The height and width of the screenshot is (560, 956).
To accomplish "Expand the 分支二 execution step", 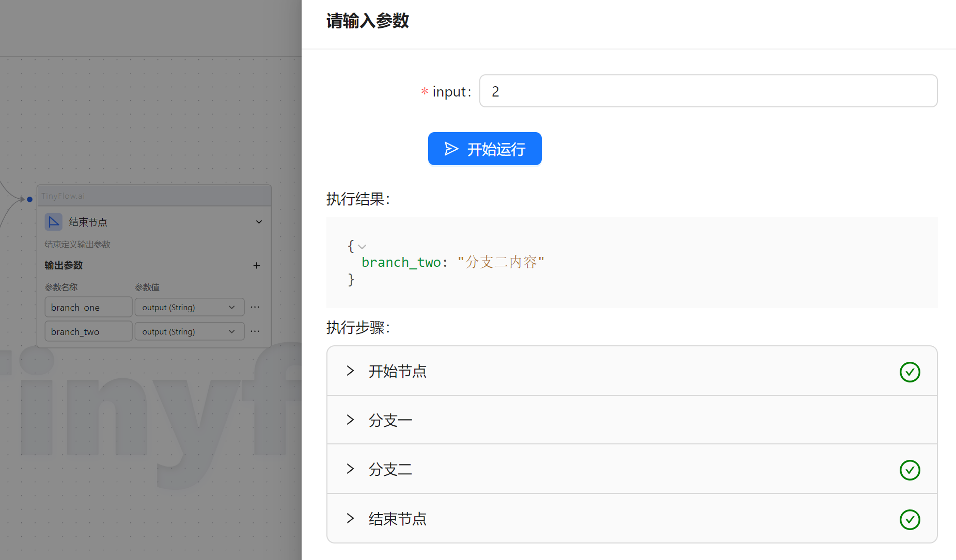I will [x=351, y=469].
